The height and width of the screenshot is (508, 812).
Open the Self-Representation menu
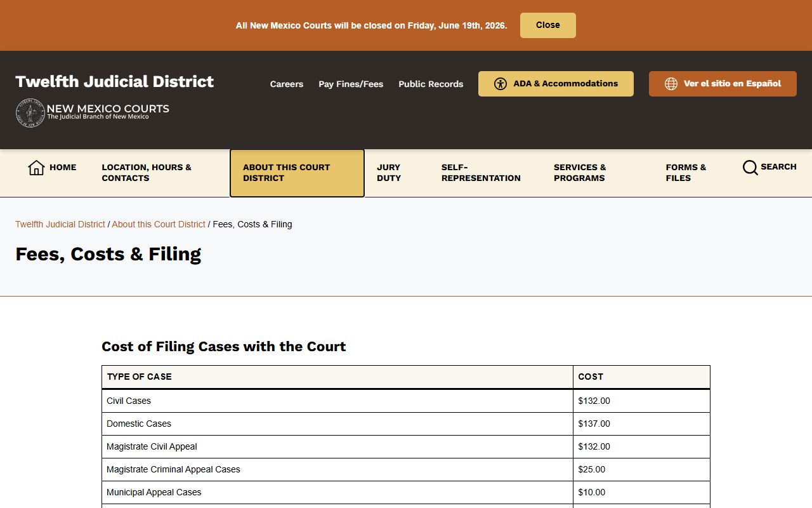tap(485, 173)
